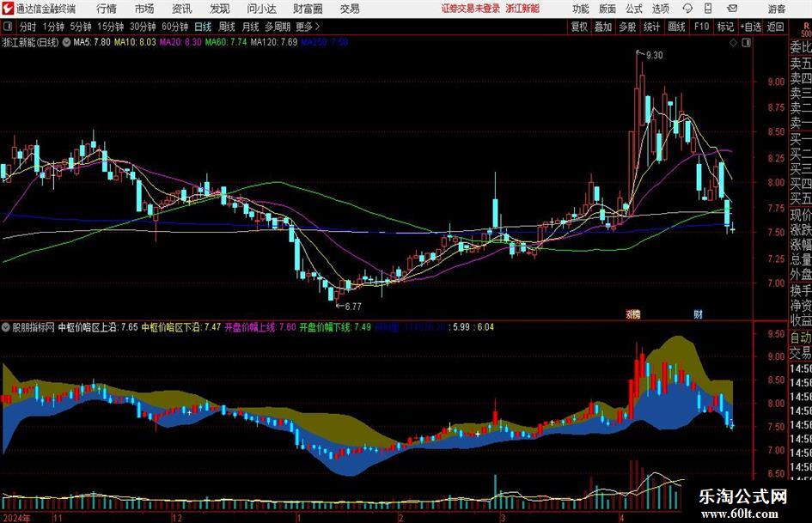Open the F10 company info button

(701, 27)
